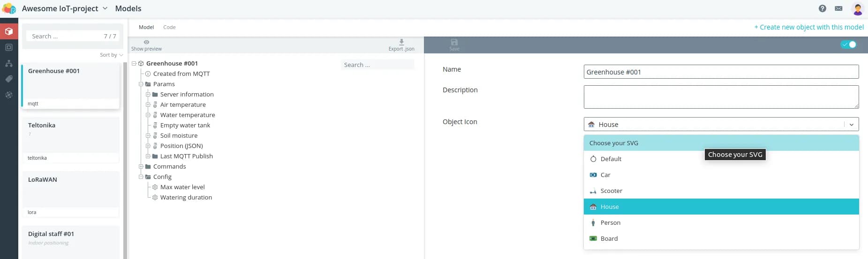The width and height of the screenshot is (868, 259).
Task: Click the Description text area
Action: (721, 96)
